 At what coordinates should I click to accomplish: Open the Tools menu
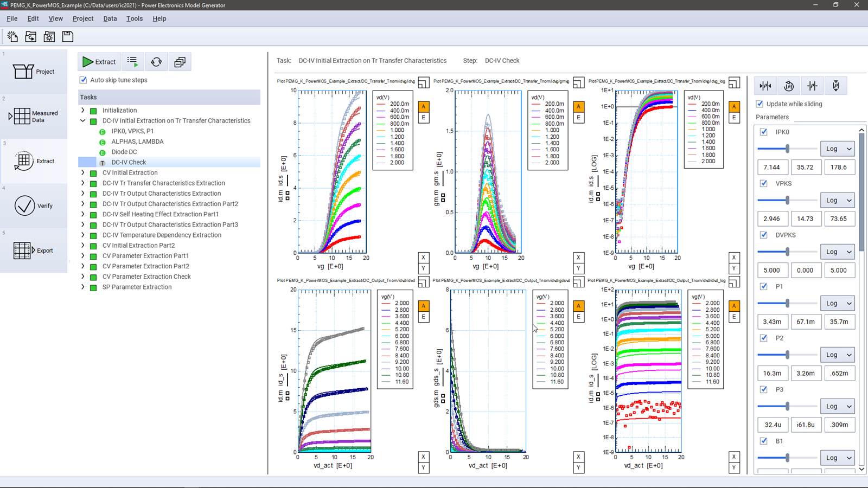[x=135, y=18]
